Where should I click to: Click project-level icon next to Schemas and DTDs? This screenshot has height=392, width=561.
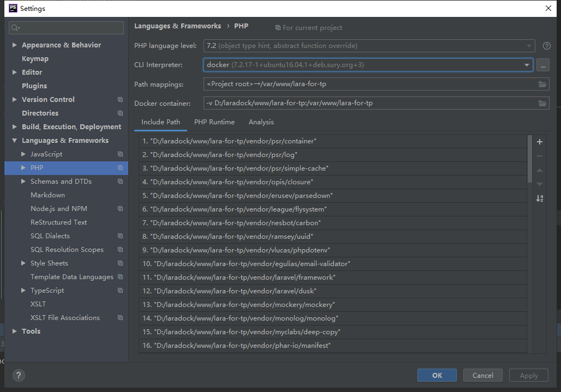point(120,181)
